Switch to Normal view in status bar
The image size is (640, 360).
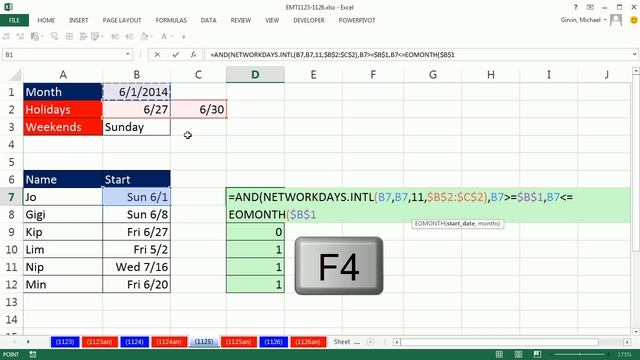[499, 354]
